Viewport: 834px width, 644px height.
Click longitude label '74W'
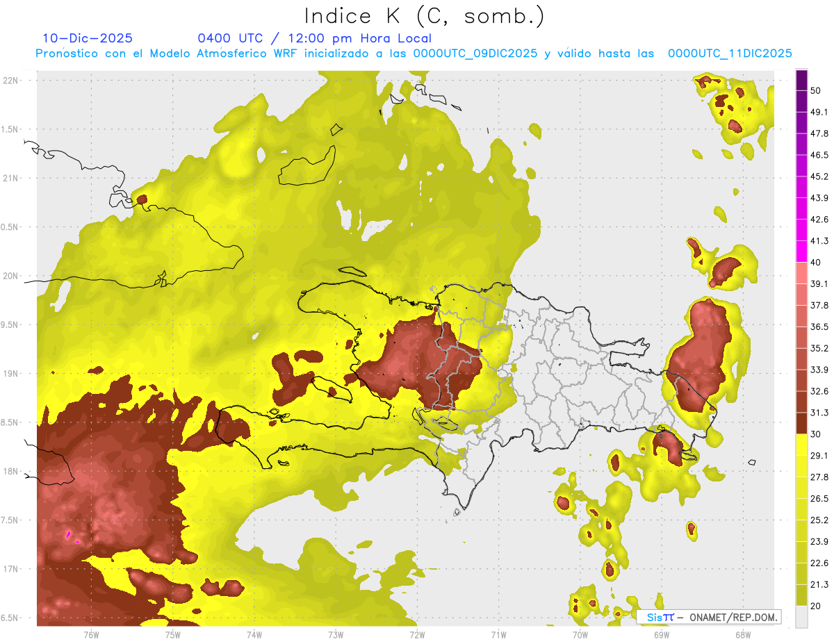pos(254,634)
